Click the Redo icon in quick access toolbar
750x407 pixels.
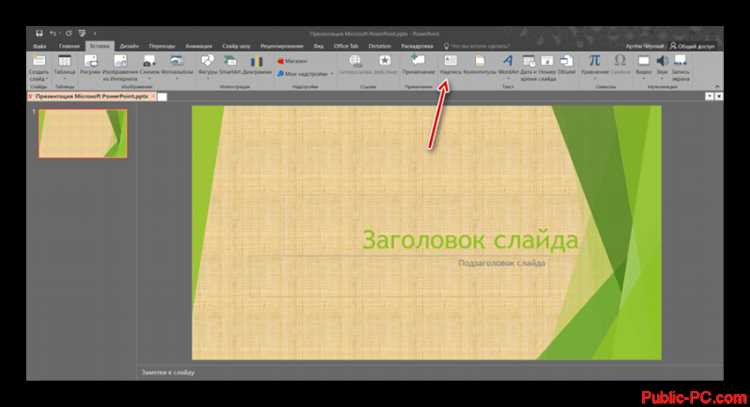point(68,33)
